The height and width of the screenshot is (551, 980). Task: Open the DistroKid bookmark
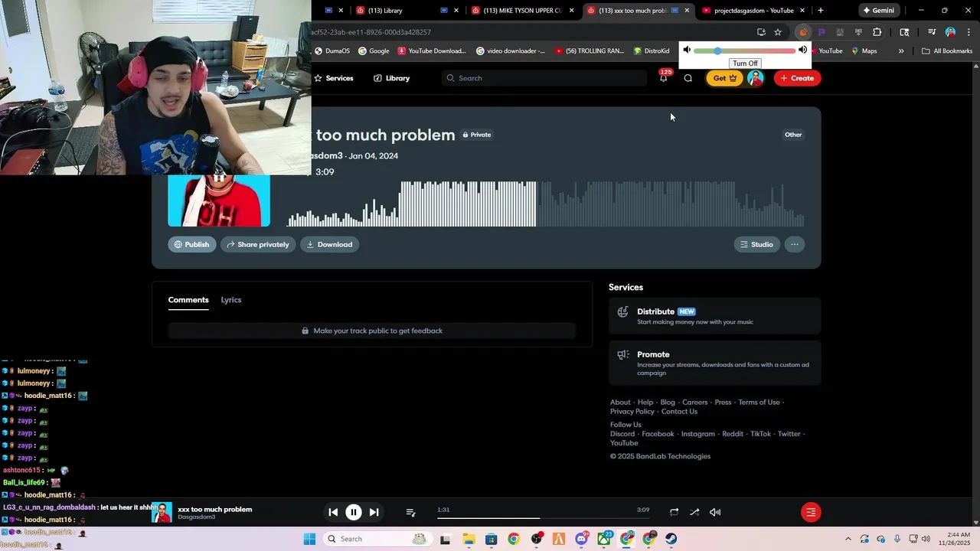coord(652,51)
